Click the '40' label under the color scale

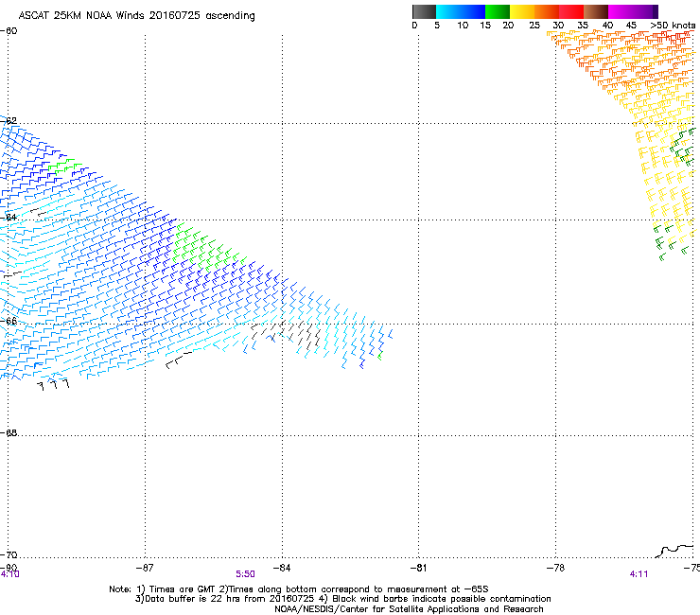[x=607, y=26]
